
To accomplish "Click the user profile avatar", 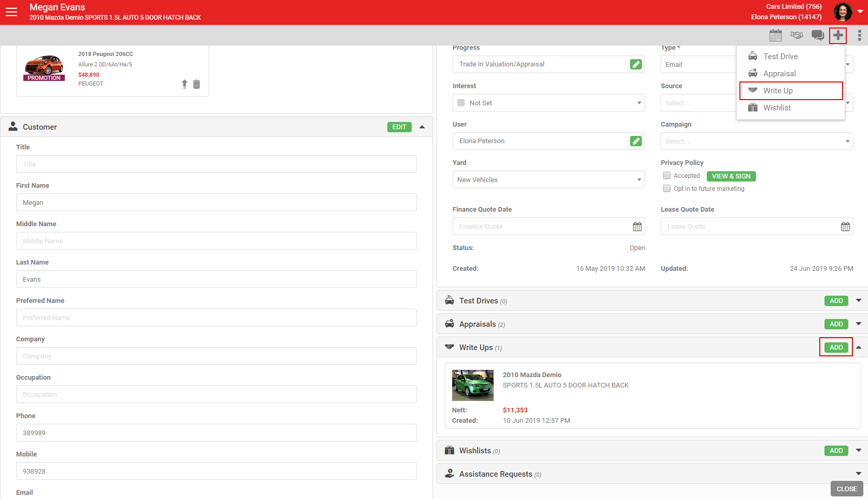I will coord(843,11).
